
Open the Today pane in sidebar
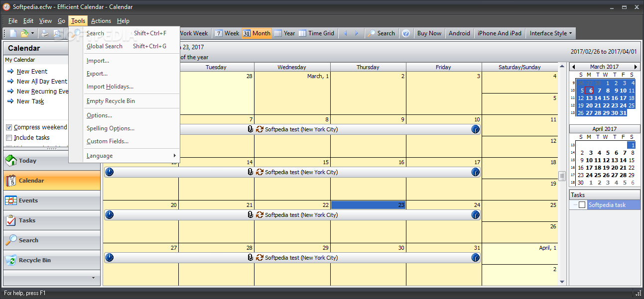tap(52, 161)
